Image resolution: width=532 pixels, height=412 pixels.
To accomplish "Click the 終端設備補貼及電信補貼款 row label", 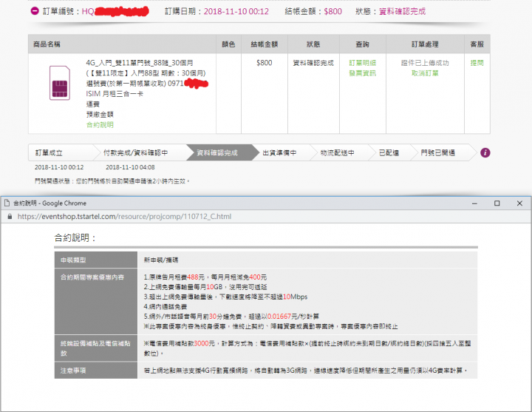I will click(95, 348).
